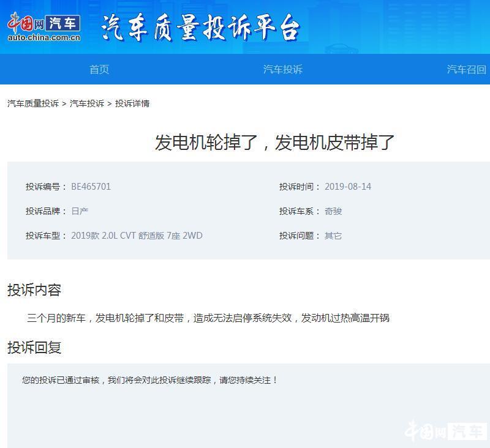
Task: Click the complaint title 发电机轮掉了
Action: pos(274,143)
